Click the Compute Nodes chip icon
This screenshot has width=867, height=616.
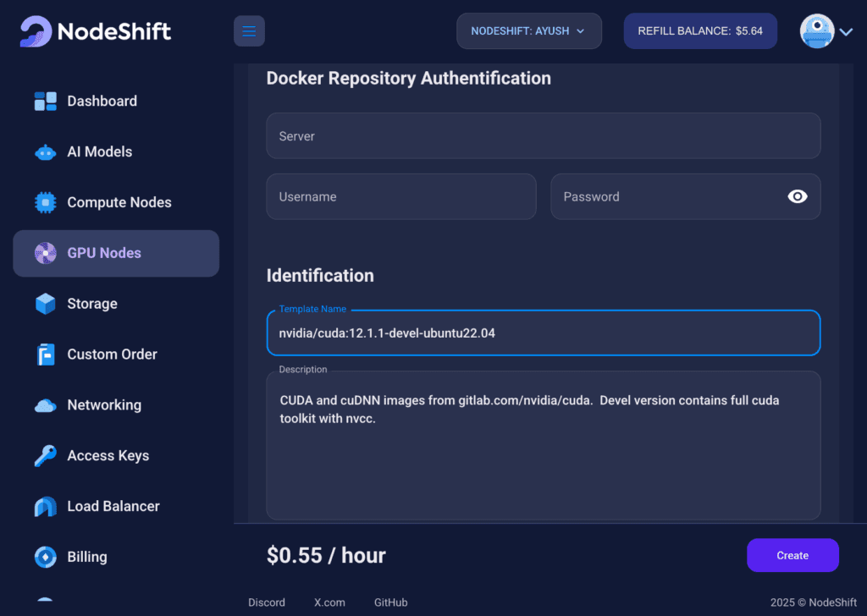[x=46, y=203]
